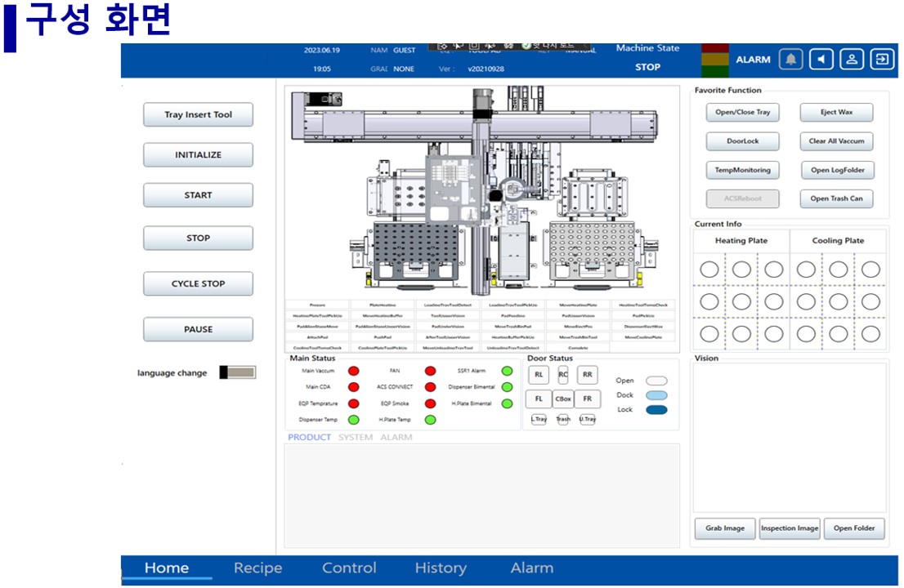Click inside the Vision image panel
Screen dimensions: 904x588
(790, 437)
